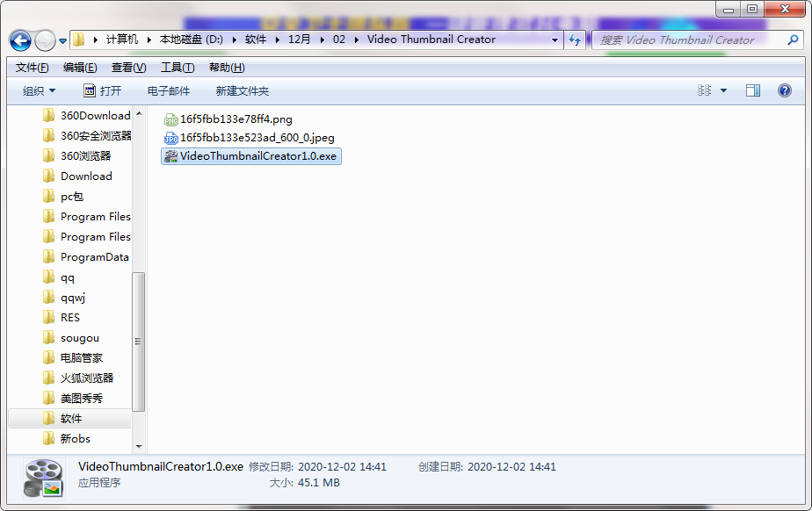Open 火狐浏览器 folder in tree
This screenshot has width=812, height=511.
[86, 378]
